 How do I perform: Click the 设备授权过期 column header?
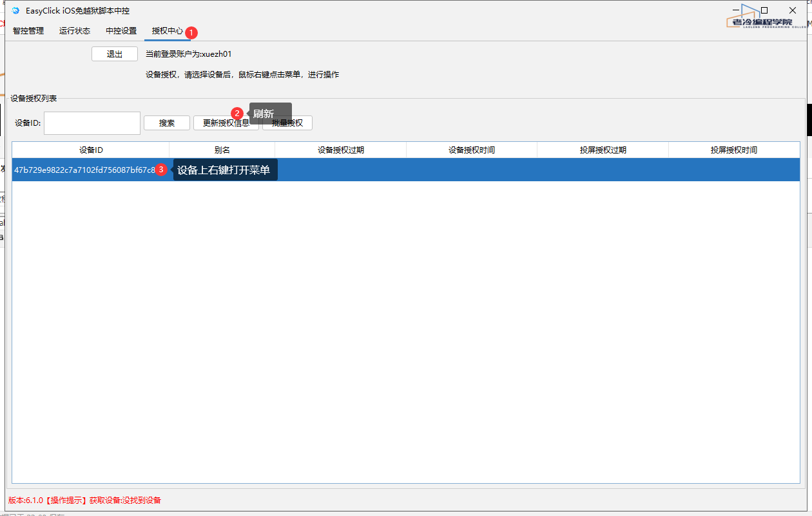[341, 150]
